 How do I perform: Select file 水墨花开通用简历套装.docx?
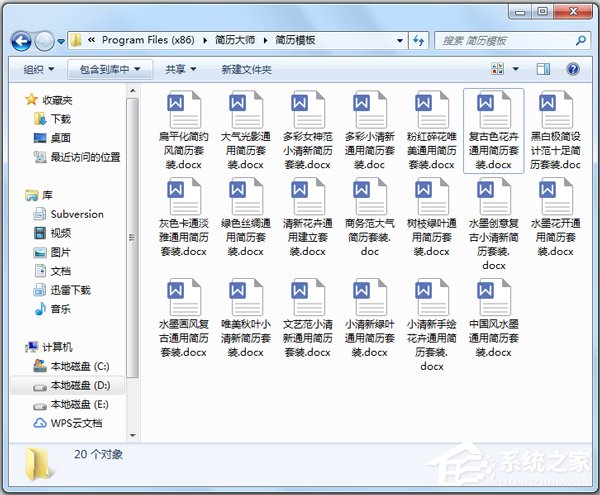pyautogui.click(x=556, y=217)
